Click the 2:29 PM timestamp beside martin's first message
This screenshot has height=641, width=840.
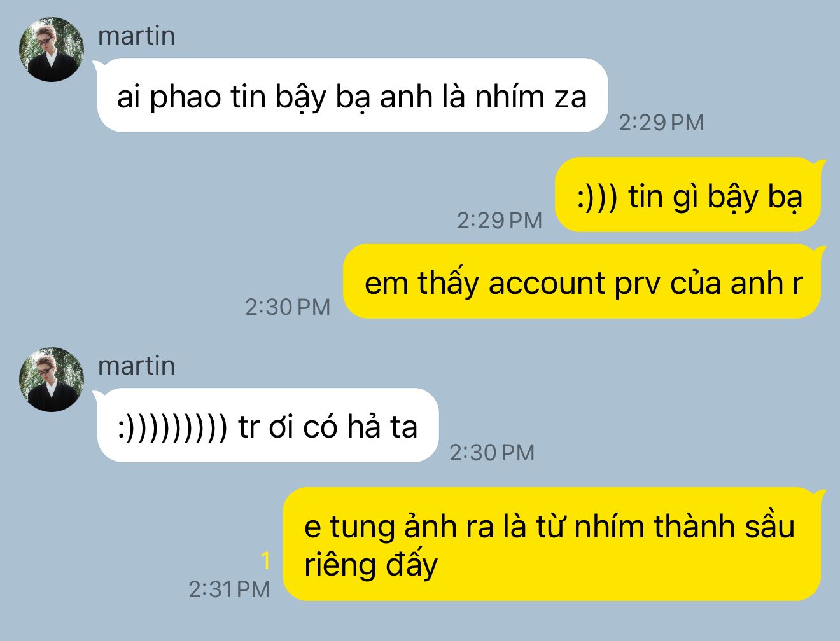tap(661, 123)
